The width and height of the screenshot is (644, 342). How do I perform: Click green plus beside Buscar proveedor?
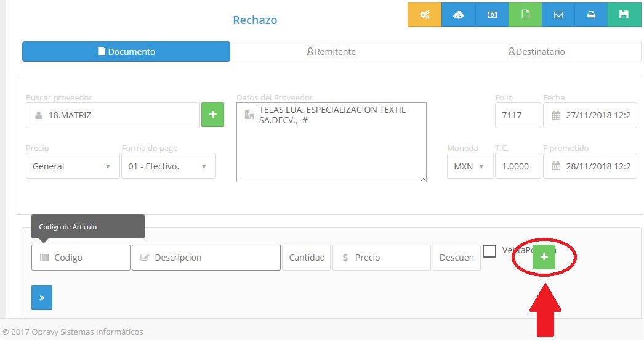tap(212, 115)
